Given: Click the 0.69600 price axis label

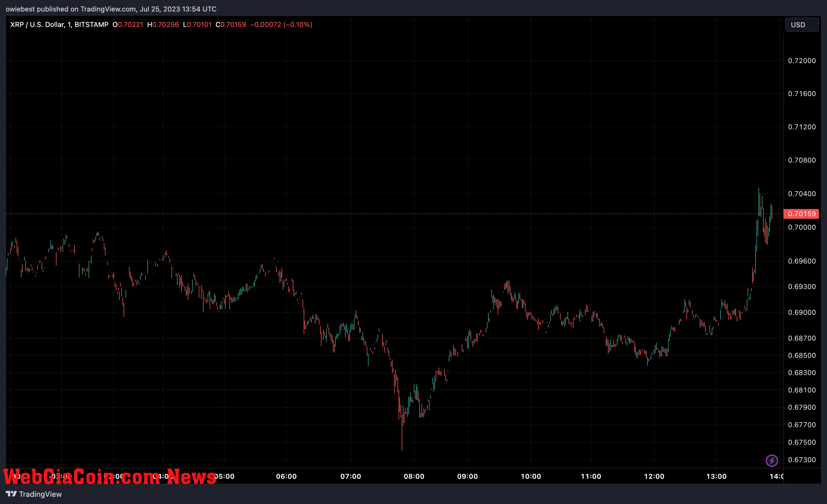Looking at the screenshot, I should [802, 261].
